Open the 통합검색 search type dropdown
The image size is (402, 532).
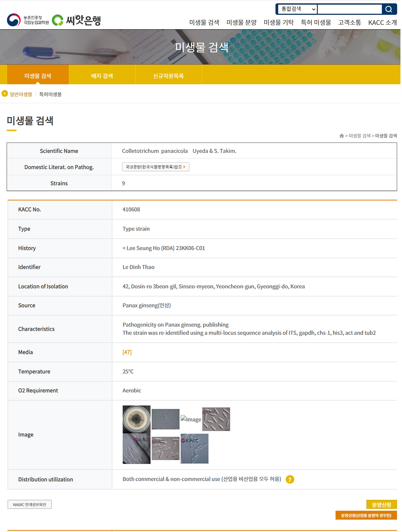(297, 9)
